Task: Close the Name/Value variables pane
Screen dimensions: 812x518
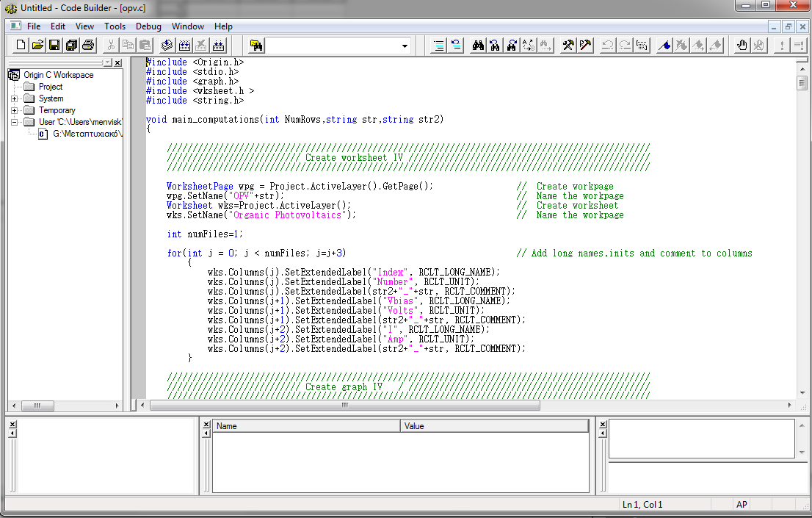Action: click(206, 424)
